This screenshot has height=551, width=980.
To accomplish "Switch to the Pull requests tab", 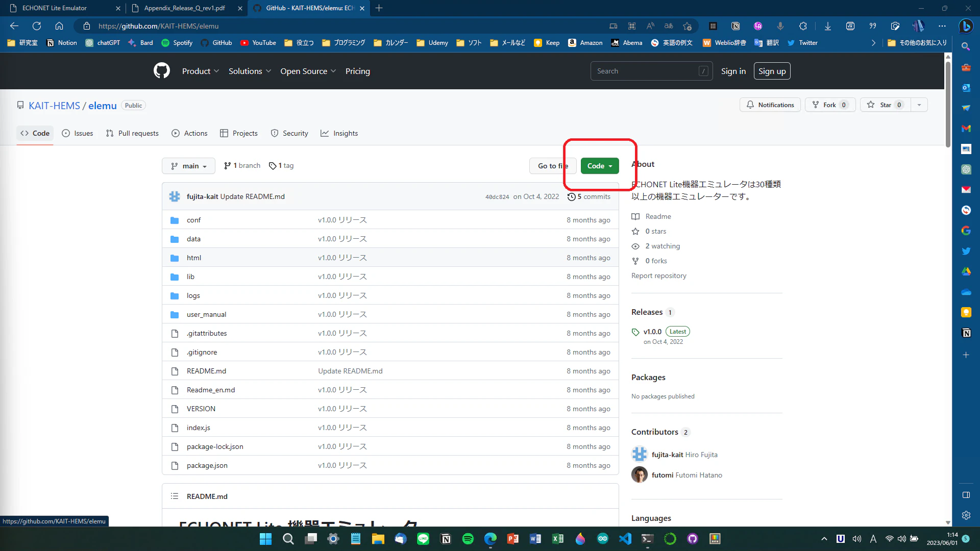I will pyautogui.click(x=132, y=133).
